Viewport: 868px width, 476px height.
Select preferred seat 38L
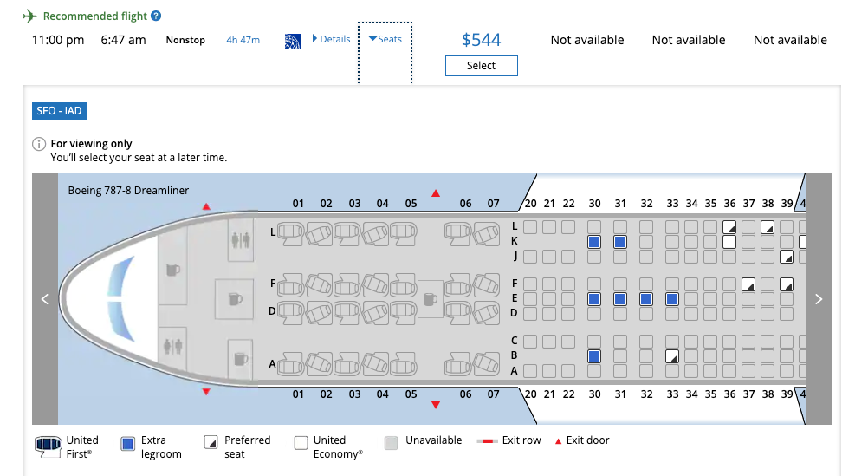point(768,227)
